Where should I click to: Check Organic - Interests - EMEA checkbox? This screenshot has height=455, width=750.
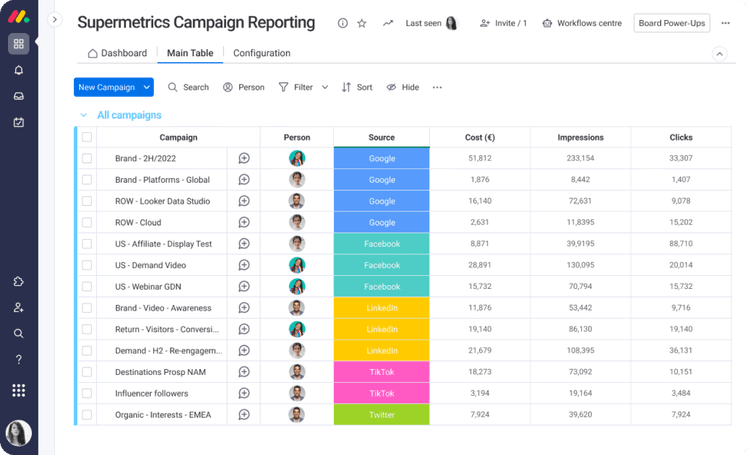[x=87, y=414]
